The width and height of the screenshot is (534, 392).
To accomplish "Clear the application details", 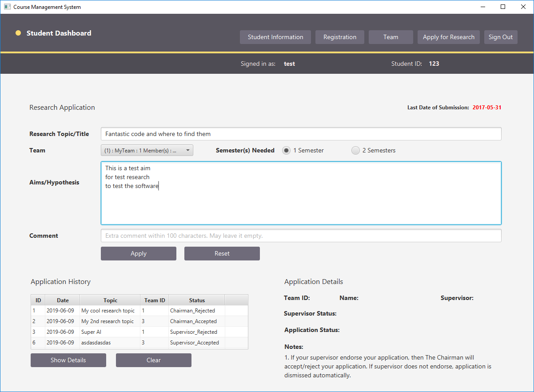I will [154, 360].
